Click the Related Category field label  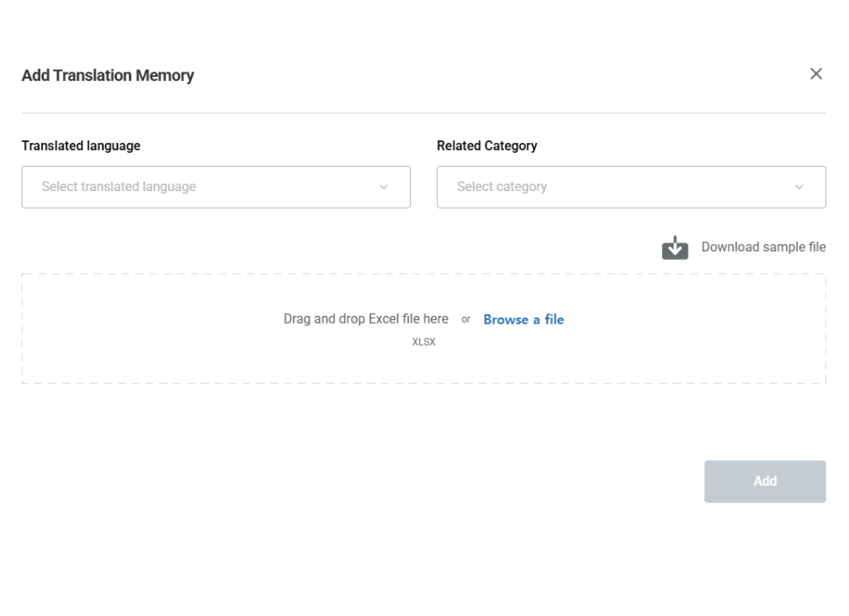[487, 146]
